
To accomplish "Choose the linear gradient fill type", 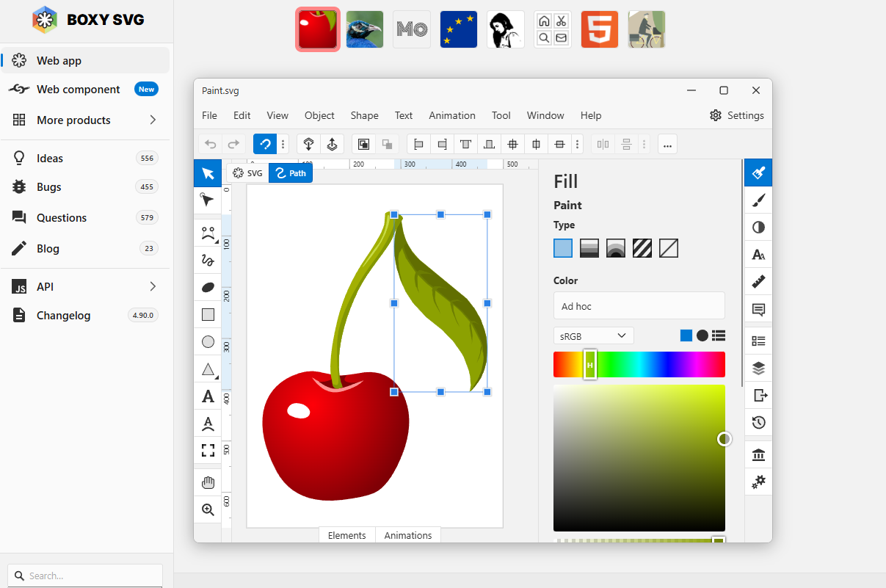I will pyautogui.click(x=589, y=248).
